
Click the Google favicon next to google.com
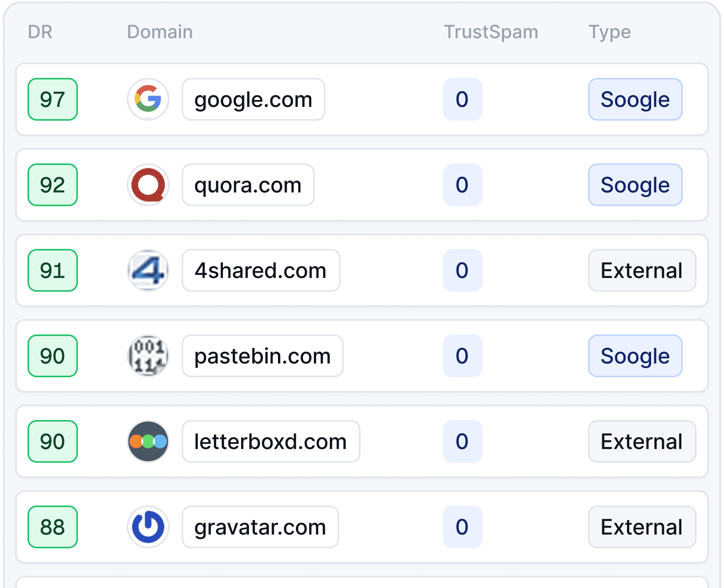pos(148,99)
